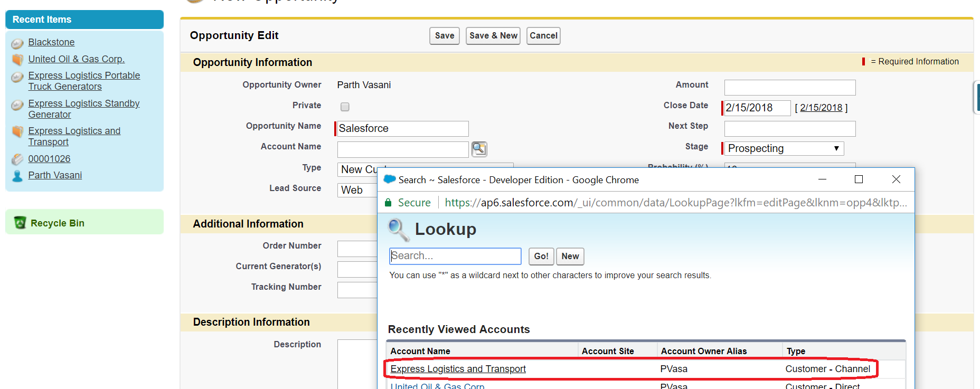Click the Save button
Image resolution: width=980 pixels, height=389 pixels.
pos(445,36)
